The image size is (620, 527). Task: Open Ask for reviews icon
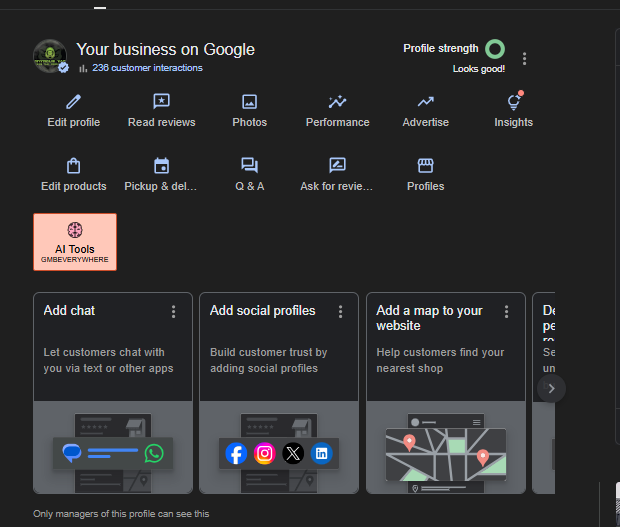point(337,165)
